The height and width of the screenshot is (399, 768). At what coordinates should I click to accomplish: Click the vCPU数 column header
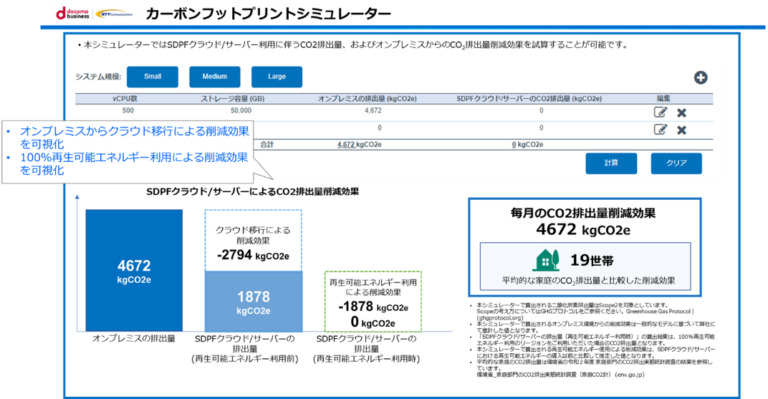point(125,98)
